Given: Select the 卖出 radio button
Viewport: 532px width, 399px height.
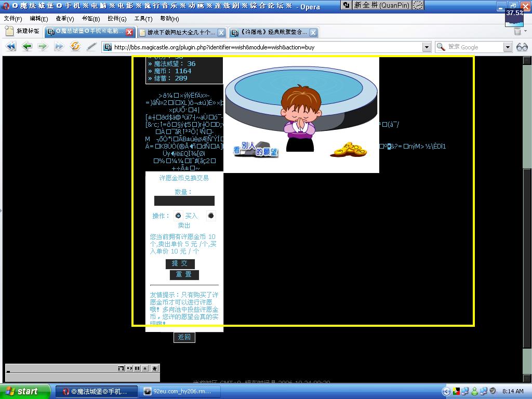Looking at the screenshot, I should (x=211, y=216).
